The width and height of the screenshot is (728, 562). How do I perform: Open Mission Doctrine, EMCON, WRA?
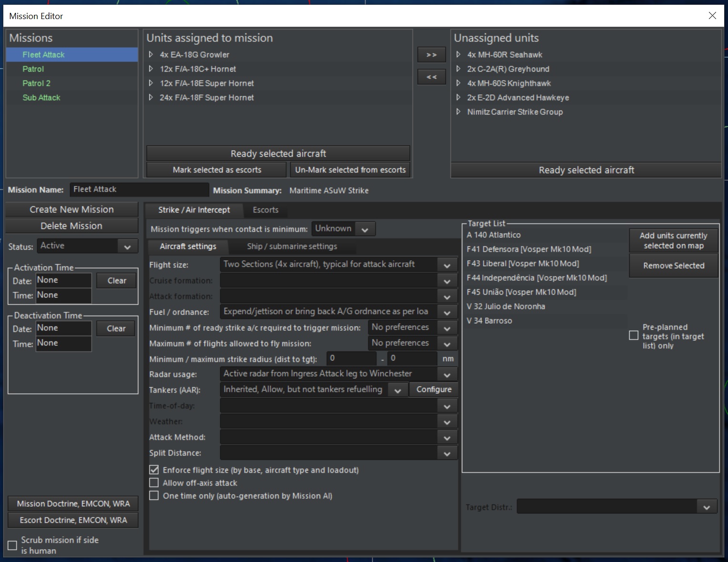tap(73, 504)
